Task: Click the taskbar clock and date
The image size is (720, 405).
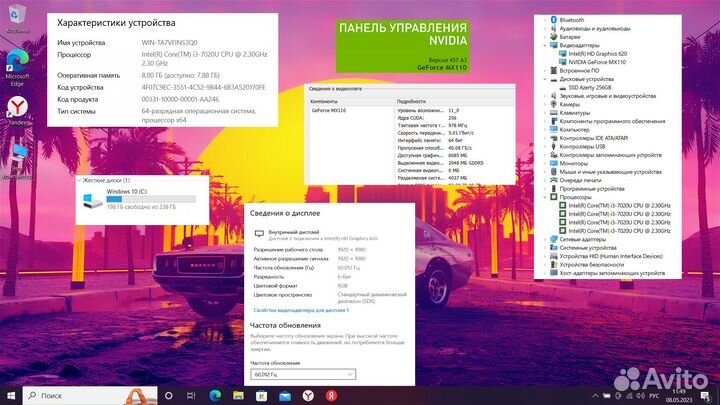Action: pos(679,396)
